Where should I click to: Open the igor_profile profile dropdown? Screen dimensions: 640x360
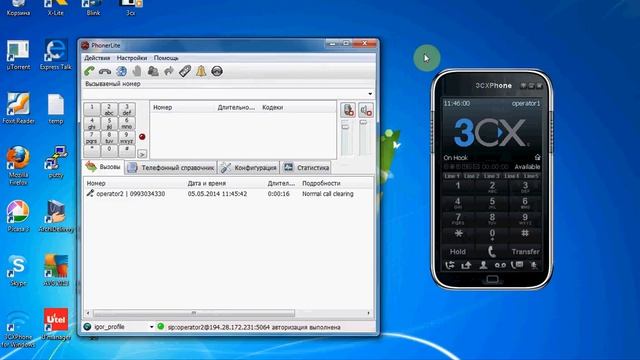pos(151,327)
